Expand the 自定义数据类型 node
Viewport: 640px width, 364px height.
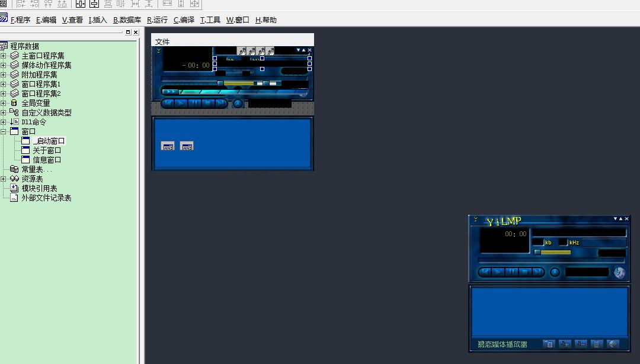[x=4, y=112]
